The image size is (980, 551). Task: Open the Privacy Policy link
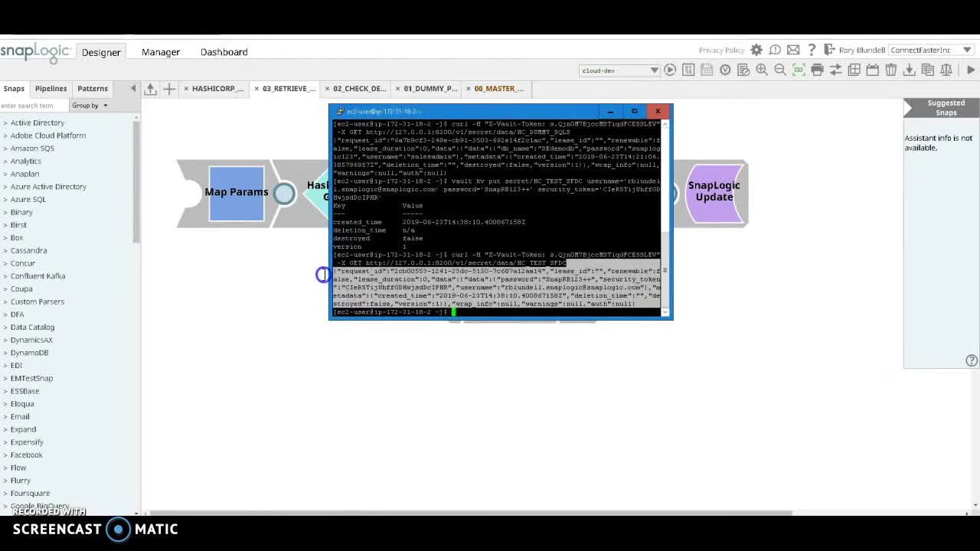coord(721,50)
